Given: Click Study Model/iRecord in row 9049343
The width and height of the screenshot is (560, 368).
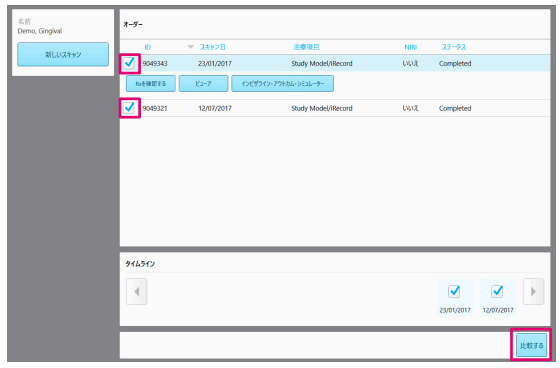Looking at the screenshot, I should (x=322, y=64).
